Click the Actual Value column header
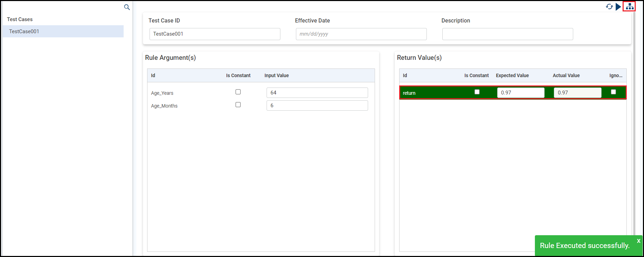Screen dimensions: 644x257 (x=566, y=75)
